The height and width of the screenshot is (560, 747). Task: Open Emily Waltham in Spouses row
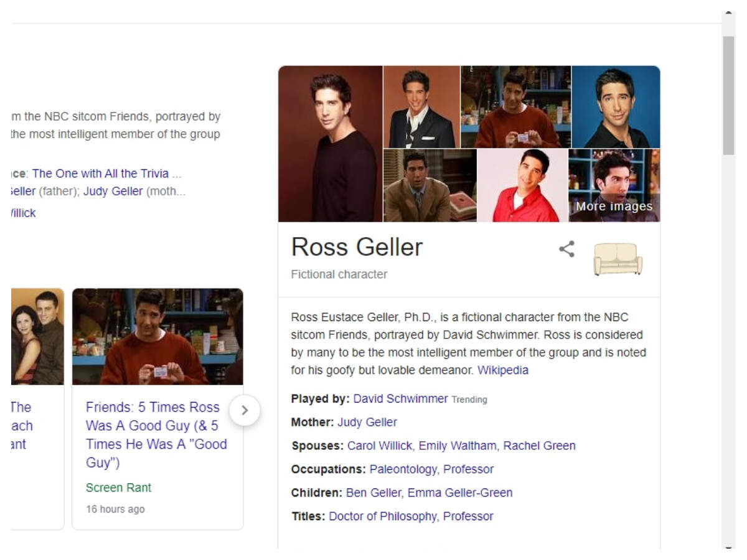pos(458,446)
